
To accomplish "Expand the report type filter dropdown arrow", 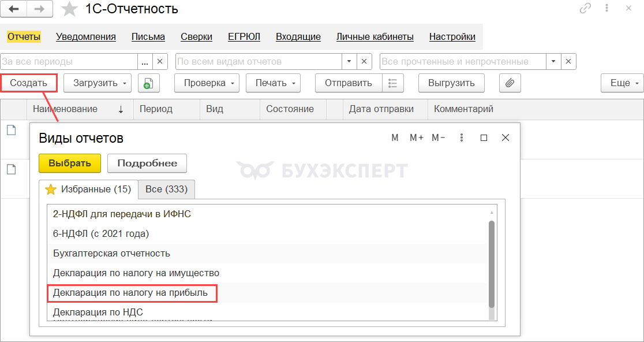I will tap(349, 62).
